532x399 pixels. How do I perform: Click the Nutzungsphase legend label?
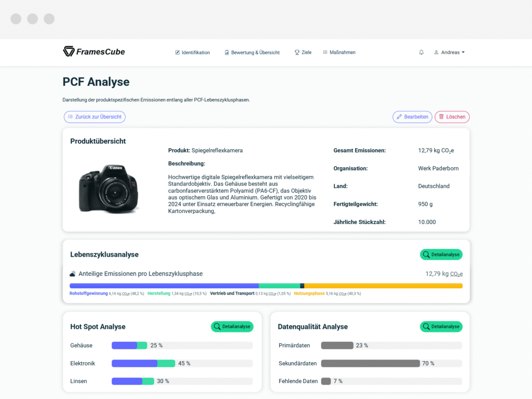[x=309, y=294]
